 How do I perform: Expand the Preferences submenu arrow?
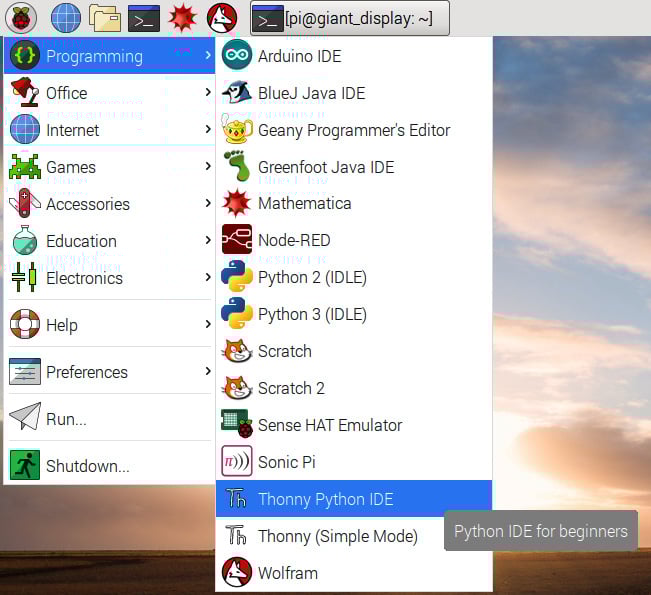[x=208, y=371]
